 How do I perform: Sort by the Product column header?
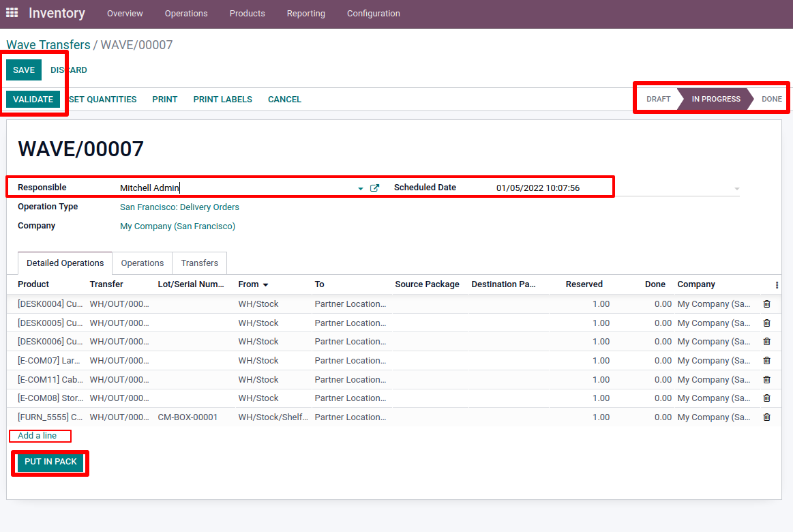(33, 284)
